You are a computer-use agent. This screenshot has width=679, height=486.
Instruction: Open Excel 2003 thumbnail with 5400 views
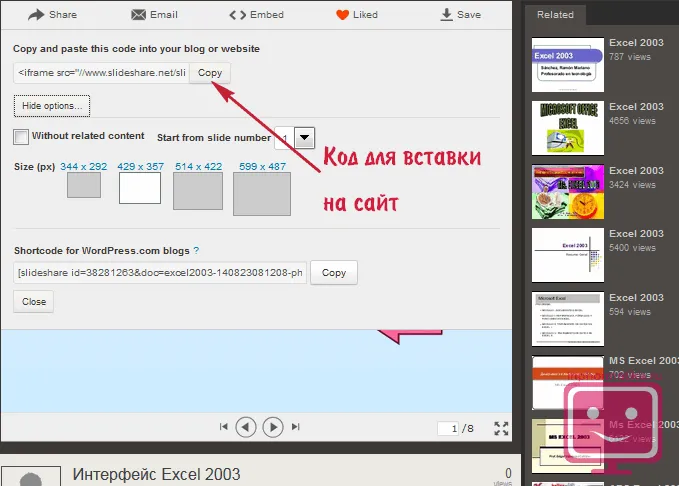568,255
